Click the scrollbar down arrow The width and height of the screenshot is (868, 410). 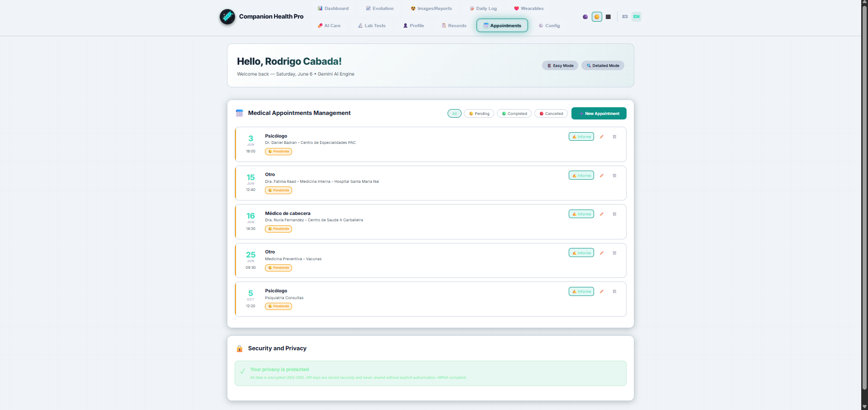(x=864, y=406)
